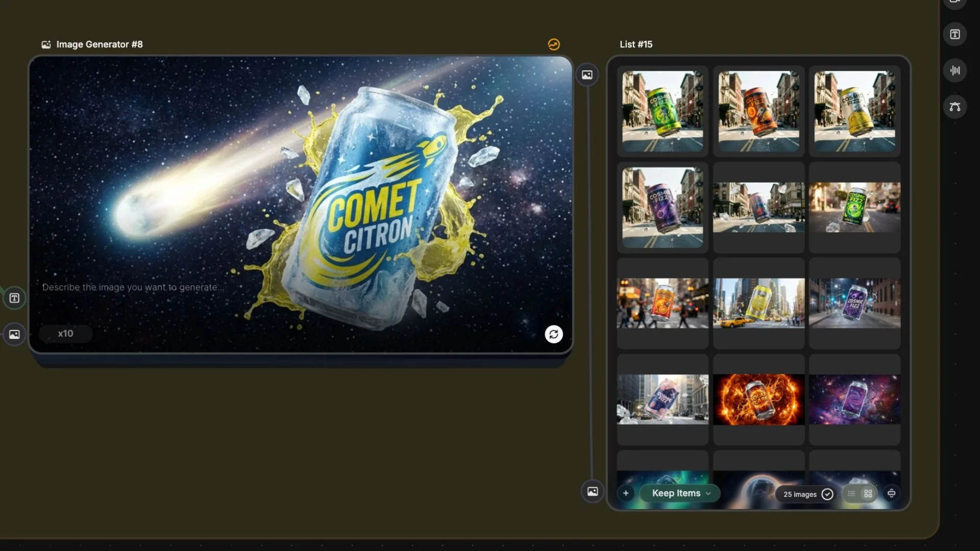Select the text node tool in the right sidebar
Image resolution: width=980 pixels, height=551 pixels.
pos(954,34)
